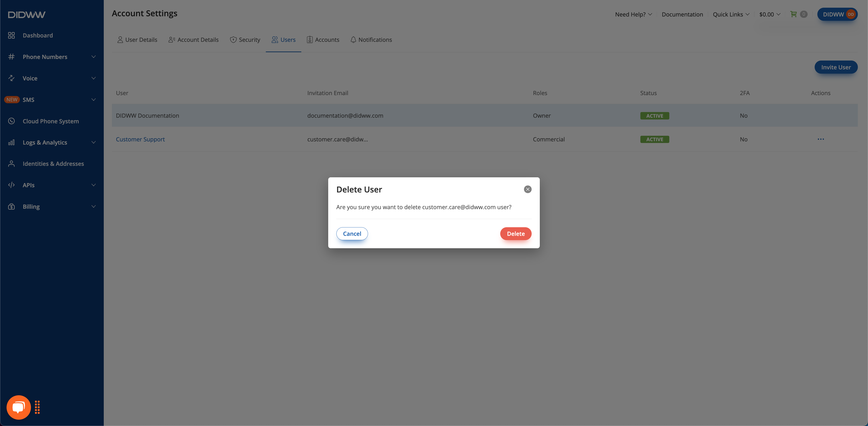
Task: Switch to the User Details tab
Action: [137, 40]
